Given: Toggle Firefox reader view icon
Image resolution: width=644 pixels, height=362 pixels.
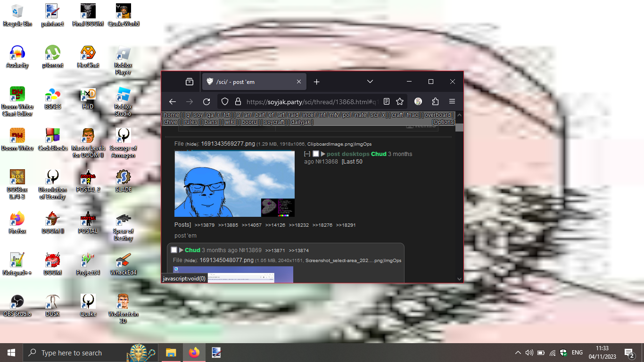Looking at the screenshot, I should click(x=387, y=101).
